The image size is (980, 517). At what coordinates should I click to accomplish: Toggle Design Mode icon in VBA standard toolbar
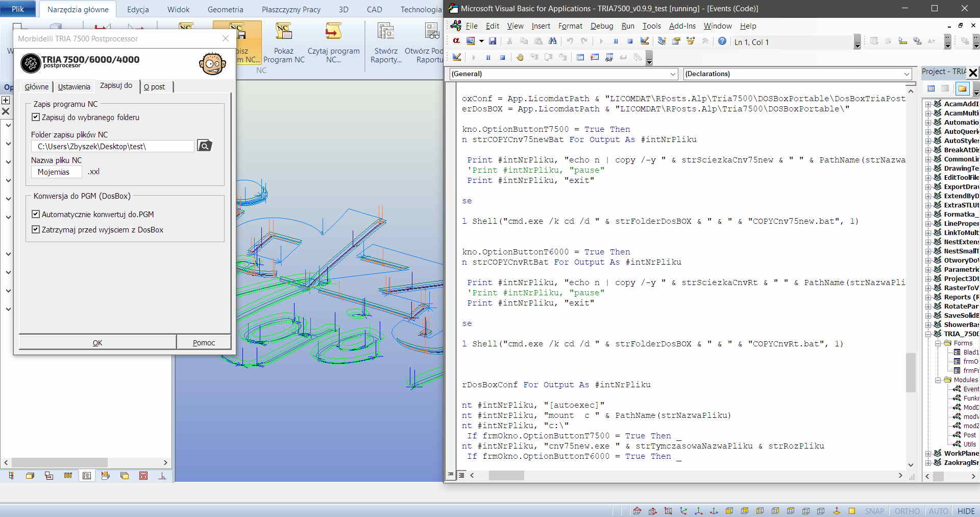coord(645,41)
